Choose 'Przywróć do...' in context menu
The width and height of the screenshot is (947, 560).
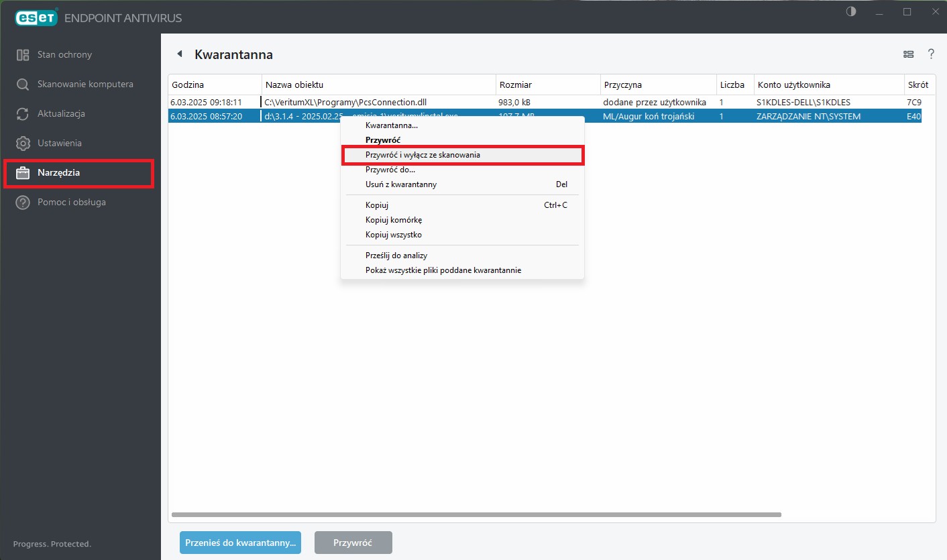pyautogui.click(x=390, y=170)
